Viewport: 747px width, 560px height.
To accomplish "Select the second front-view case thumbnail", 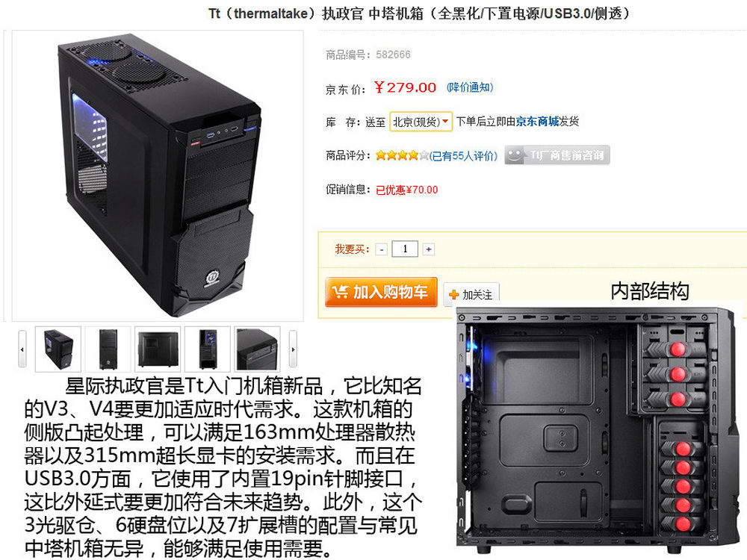I will click(108, 349).
